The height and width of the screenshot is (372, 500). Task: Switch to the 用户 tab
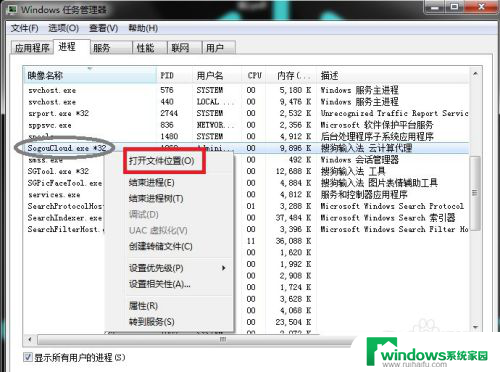[x=219, y=48]
